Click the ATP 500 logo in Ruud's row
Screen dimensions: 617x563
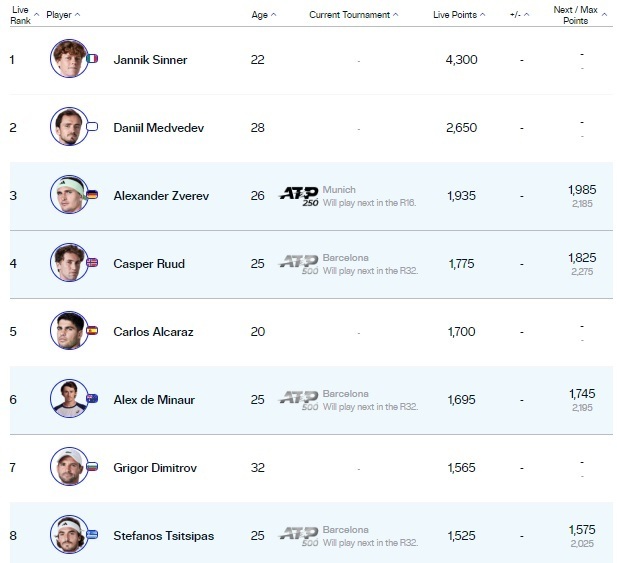pyautogui.click(x=298, y=263)
